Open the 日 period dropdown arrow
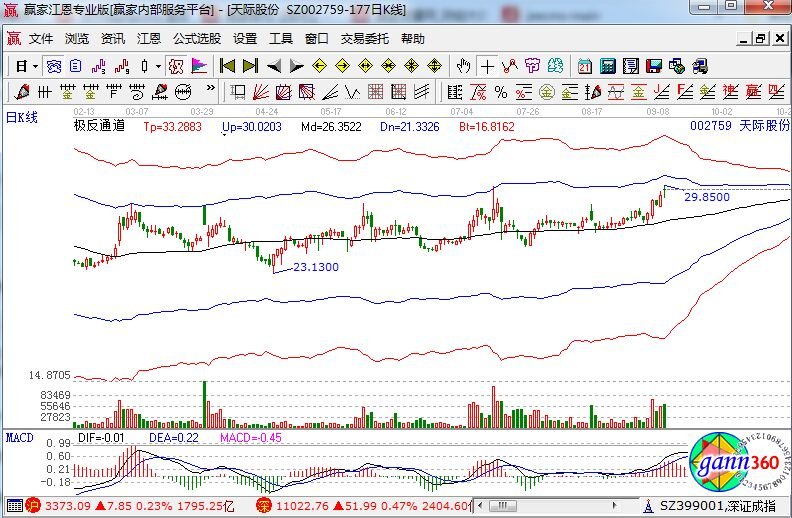Image resolution: width=792 pixels, height=518 pixels. [x=35, y=66]
